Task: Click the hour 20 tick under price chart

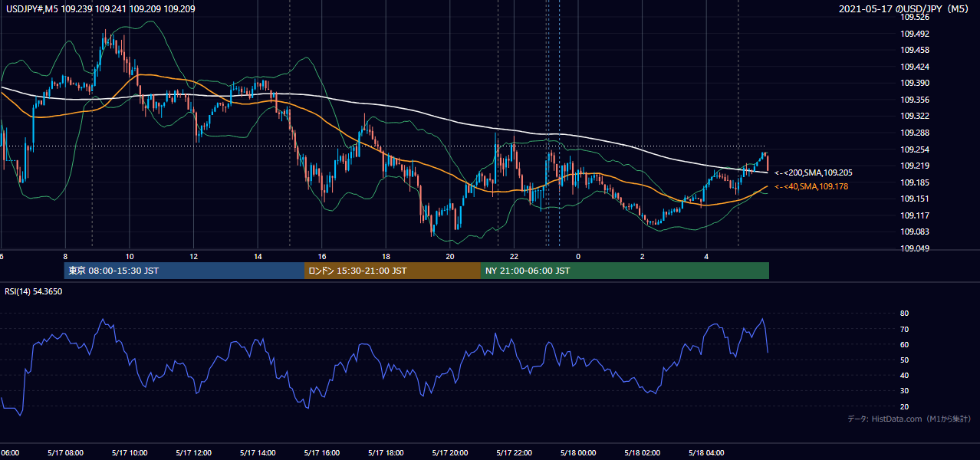Action: (449, 256)
